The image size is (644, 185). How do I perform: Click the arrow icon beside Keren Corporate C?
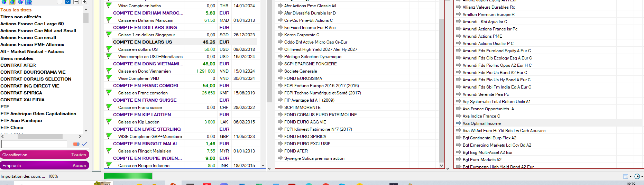pos(280,35)
